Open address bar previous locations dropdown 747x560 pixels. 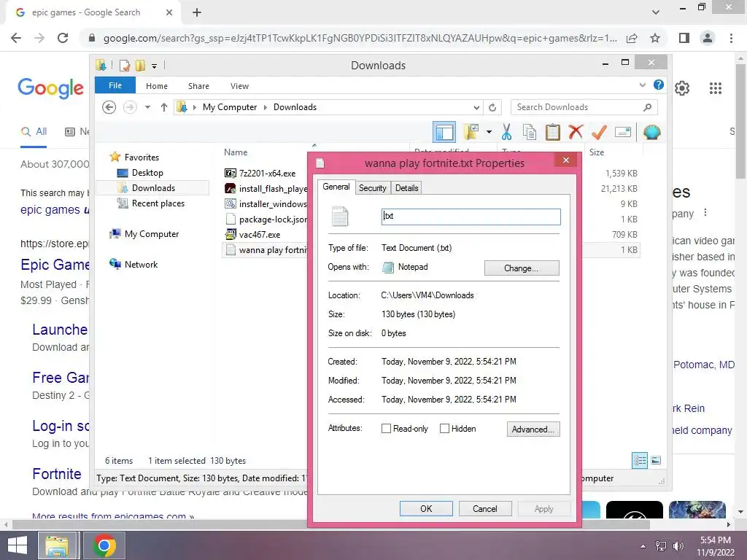click(476, 108)
